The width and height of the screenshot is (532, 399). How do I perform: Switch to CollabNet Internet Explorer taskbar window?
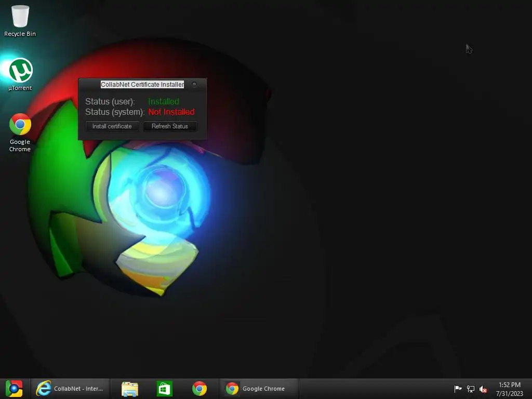click(x=70, y=389)
